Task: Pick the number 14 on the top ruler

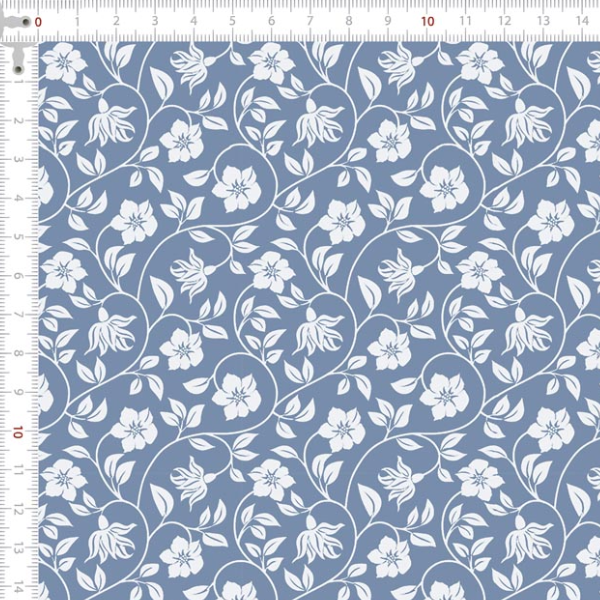Action: (x=582, y=21)
